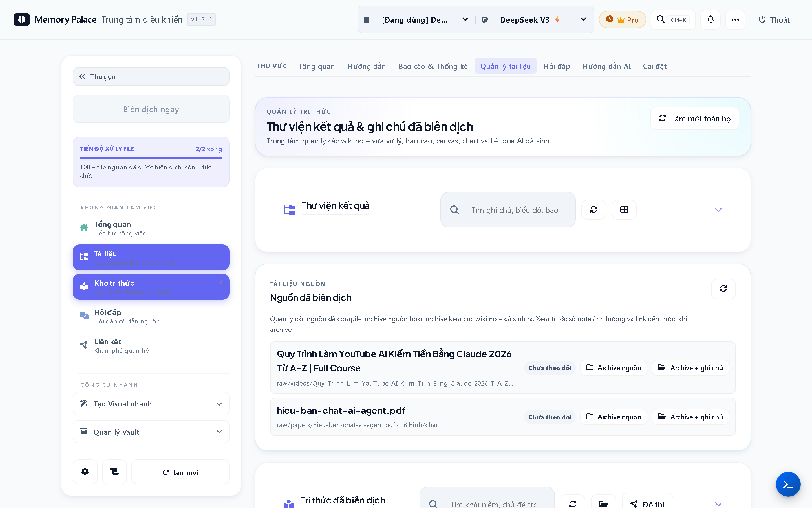
Task: Toggle Chưa theo dõi for hieu-ban-chat-ai-agent.pdf
Action: pyautogui.click(x=550, y=417)
